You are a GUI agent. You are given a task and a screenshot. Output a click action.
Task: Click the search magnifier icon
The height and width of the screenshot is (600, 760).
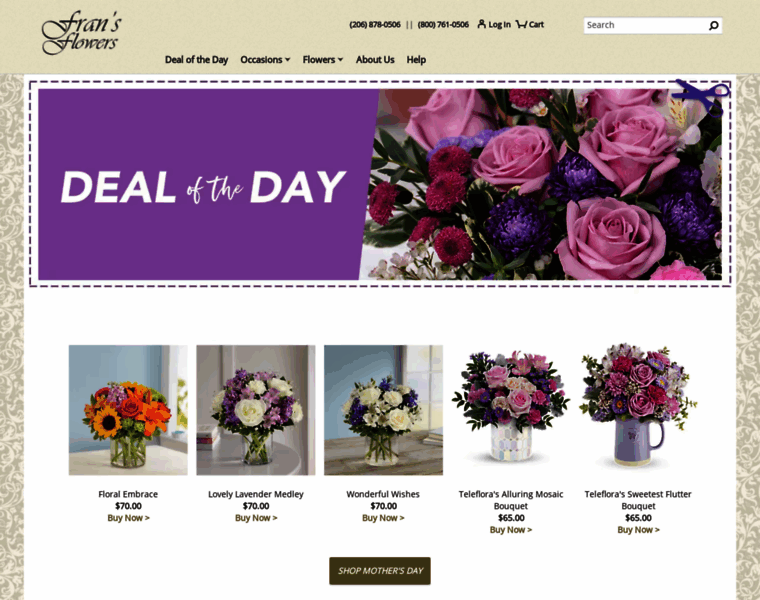tap(713, 25)
